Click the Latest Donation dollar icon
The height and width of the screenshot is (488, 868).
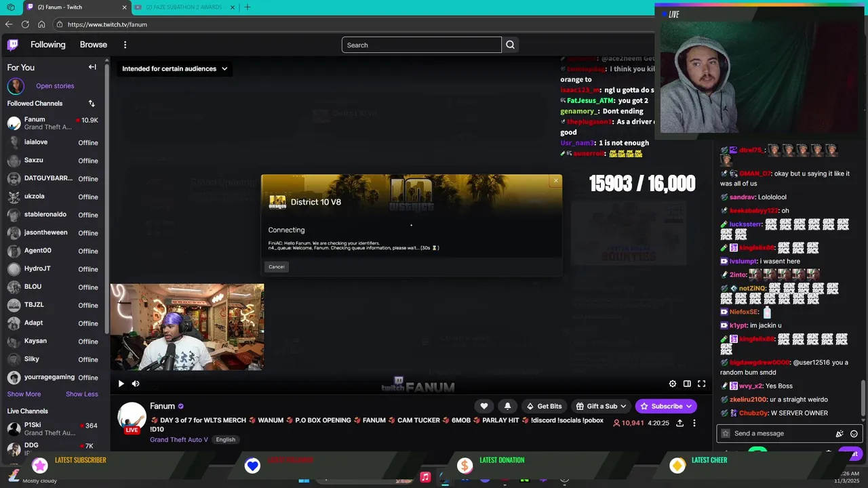pyautogui.click(x=465, y=465)
